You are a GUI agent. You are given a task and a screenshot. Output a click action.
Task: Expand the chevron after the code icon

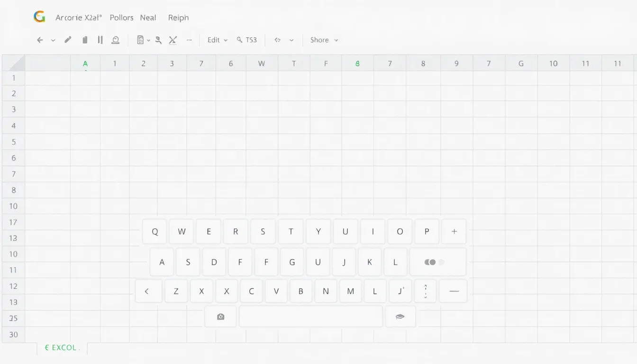291,40
